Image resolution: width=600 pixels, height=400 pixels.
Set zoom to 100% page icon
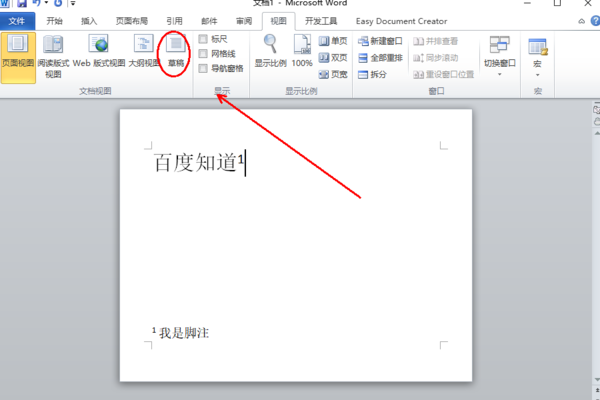pyautogui.click(x=302, y=52)
